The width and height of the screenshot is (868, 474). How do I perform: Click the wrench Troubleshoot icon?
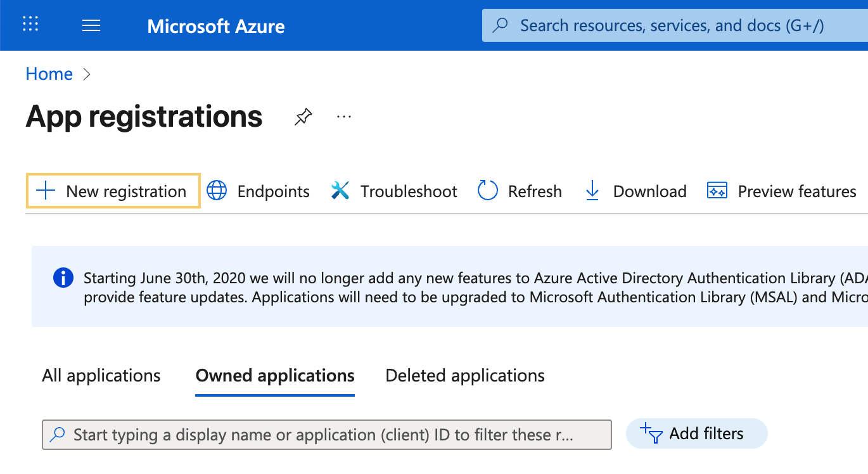click(340, 191)
